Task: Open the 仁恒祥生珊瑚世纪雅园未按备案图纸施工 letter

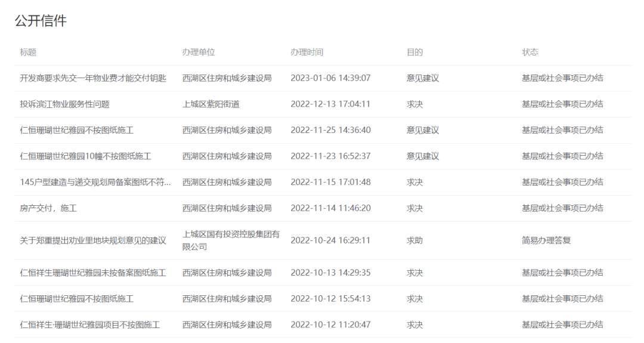Action: pyautogui.click(x=93, y=273)
